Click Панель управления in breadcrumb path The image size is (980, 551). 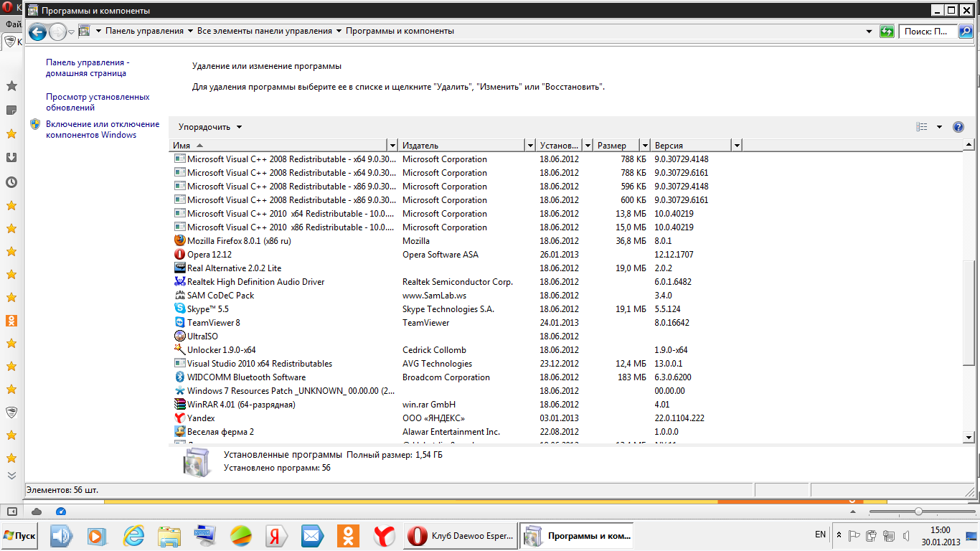click(144, 31)
